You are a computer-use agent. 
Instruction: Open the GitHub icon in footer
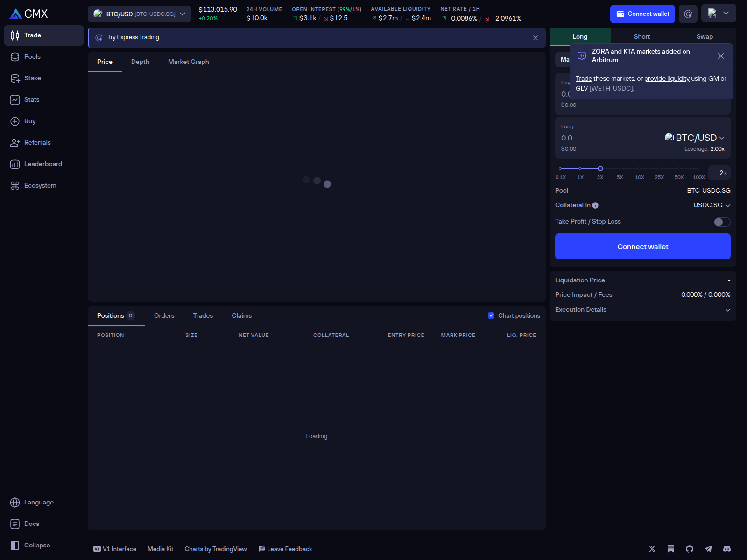[x=690, y=549]
